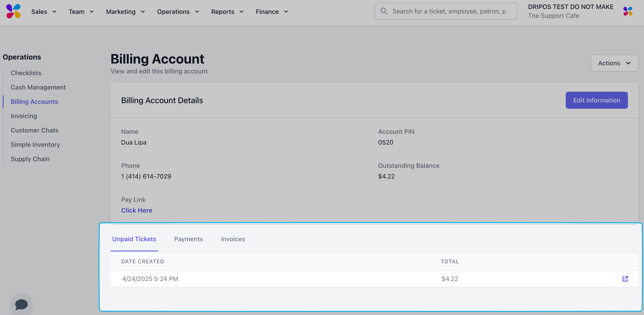
Task: Click the account pinwheel avatar at top-right
Action: [x=627, y=11]
